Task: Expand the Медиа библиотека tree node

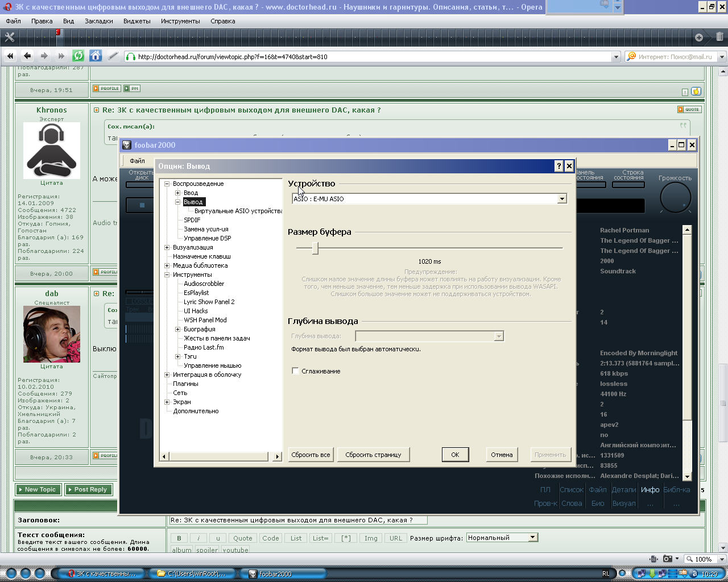Action: coord(167,265)
